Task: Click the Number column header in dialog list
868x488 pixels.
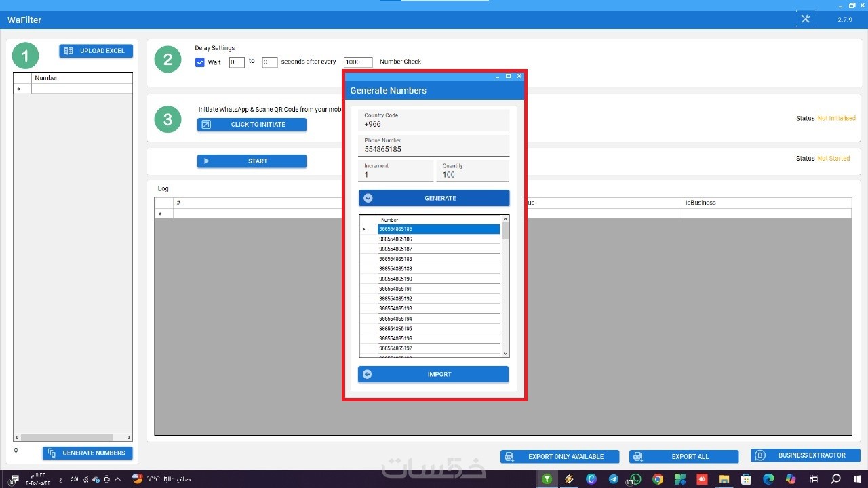Action: coord(439,220)
